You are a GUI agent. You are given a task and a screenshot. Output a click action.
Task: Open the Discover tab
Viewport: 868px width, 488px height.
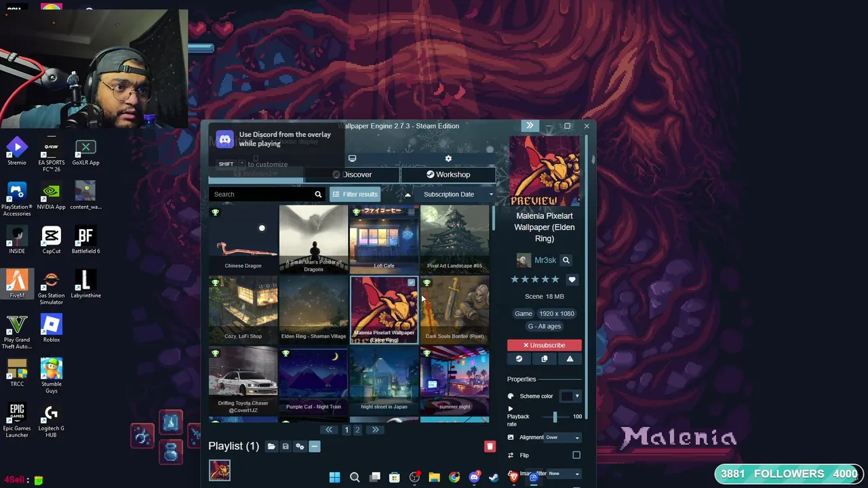click(x=352, y=174)
